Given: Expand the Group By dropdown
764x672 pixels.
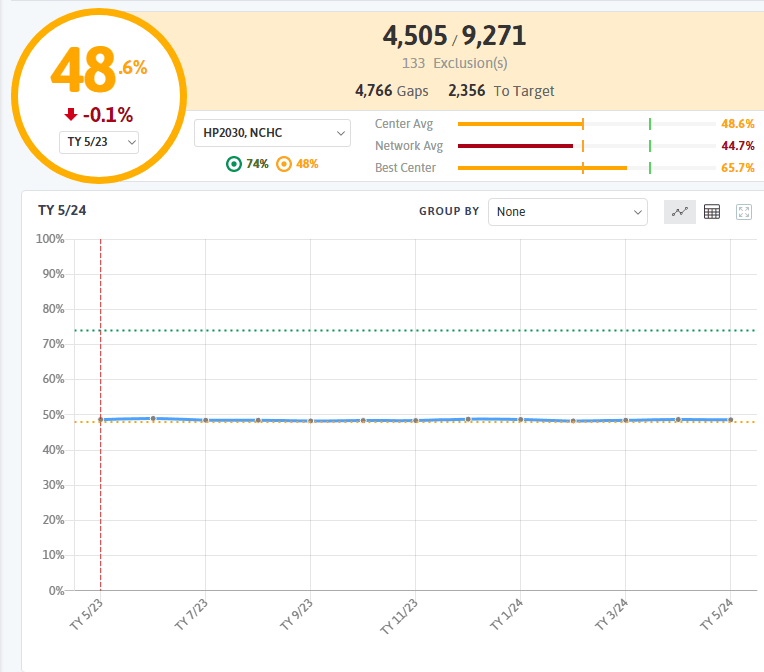Looking at the screenshot, I should tap(567, 212).
